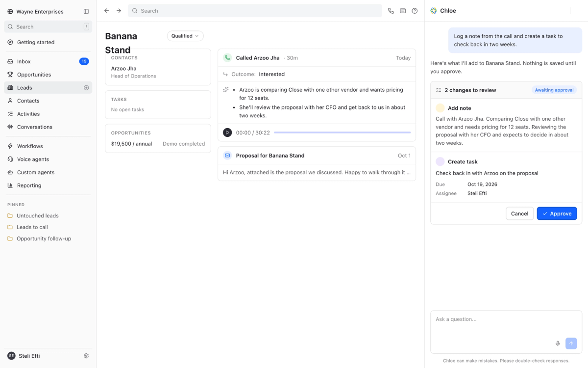588x368 pixels.
Task: Click the Inbox 19 unread badge
Action: (84, 61)
